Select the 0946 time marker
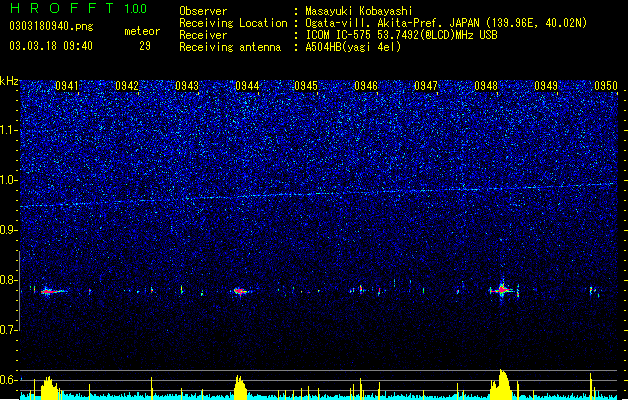Image resolution: width=629 pixels, height=400 pixels. click(x=366, y=85)
